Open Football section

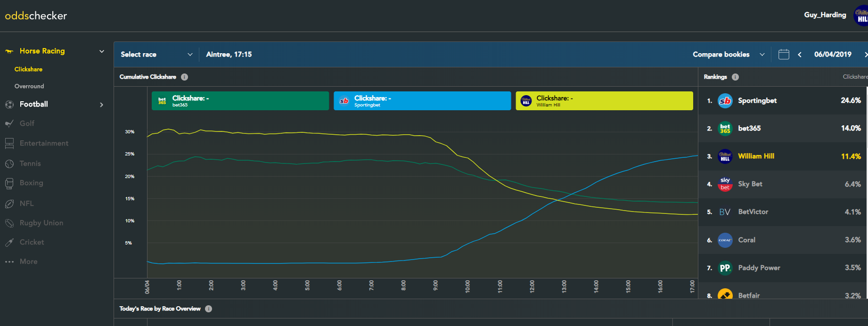[34, 104]
